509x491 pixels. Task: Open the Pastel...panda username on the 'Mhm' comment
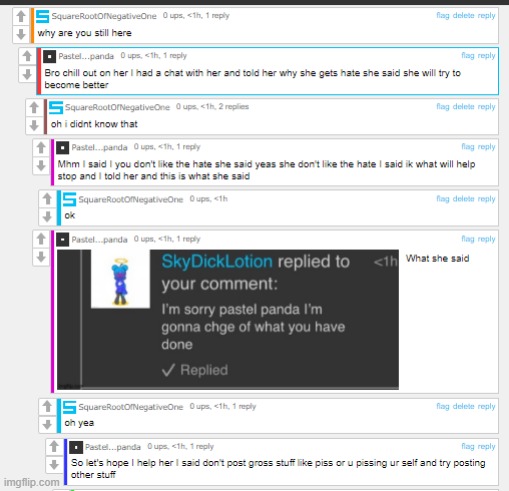click(x=99, y=147)
